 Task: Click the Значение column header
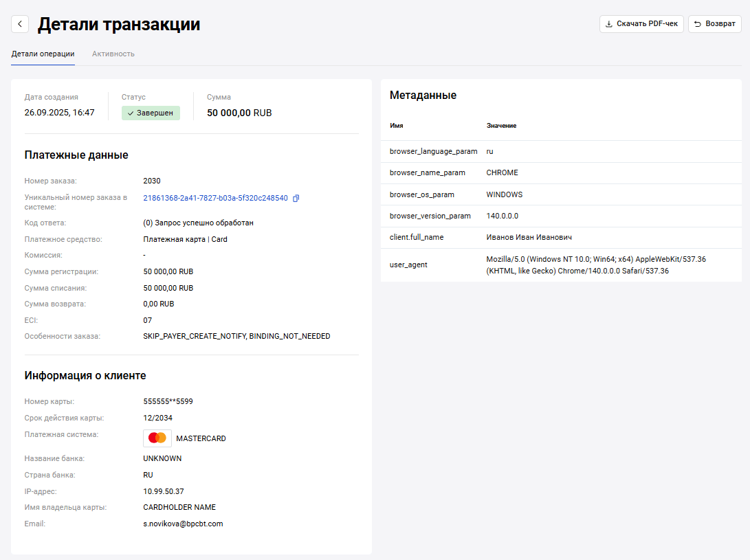[501, 126]
